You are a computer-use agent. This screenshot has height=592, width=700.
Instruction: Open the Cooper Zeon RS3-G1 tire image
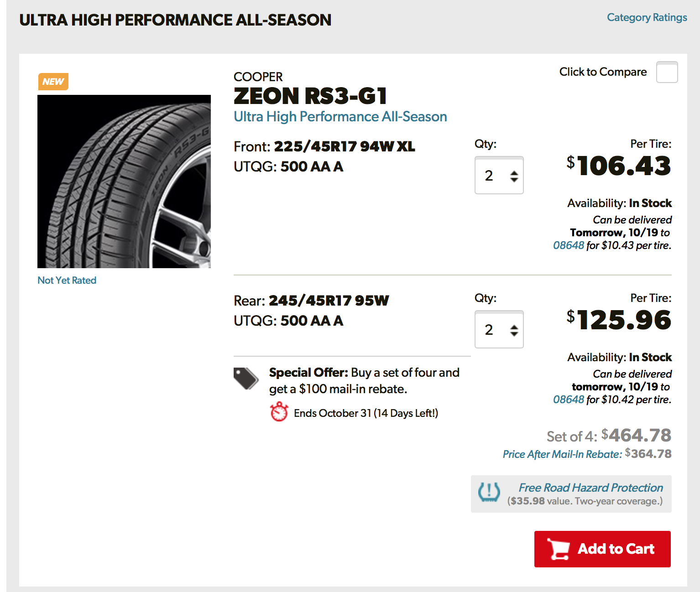click(124, 182)
